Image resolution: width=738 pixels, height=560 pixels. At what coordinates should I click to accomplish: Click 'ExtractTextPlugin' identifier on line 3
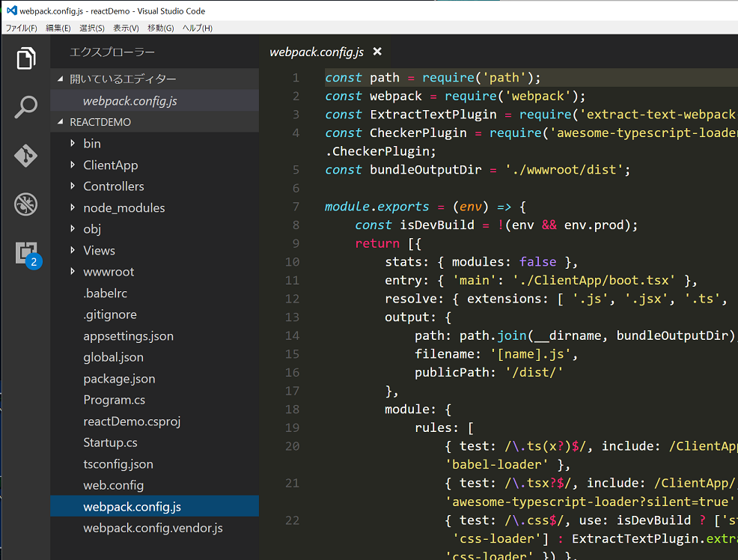(x=433, y=115)
